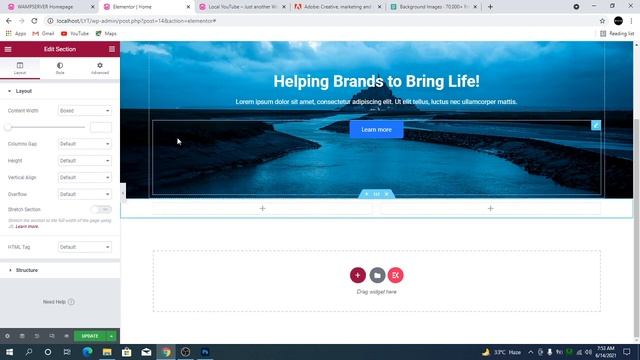Click the gray Add Template folder button

(x=377, y=275)
